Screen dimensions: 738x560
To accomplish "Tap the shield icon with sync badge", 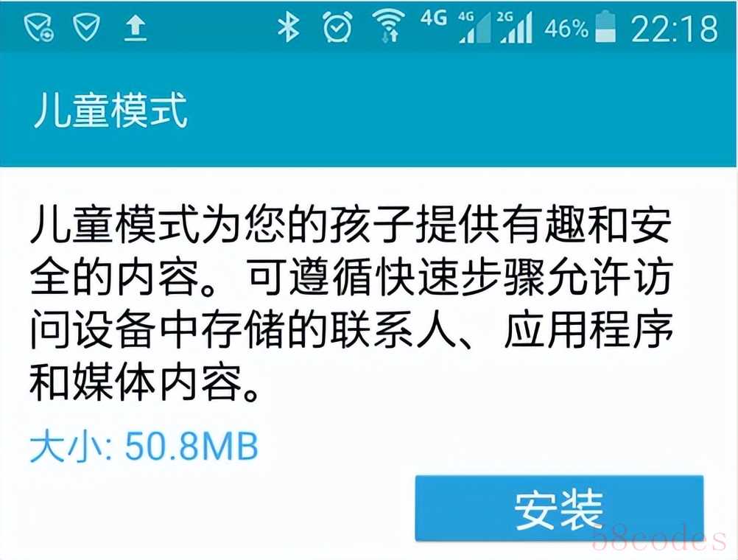I will [x=39, y=27].
